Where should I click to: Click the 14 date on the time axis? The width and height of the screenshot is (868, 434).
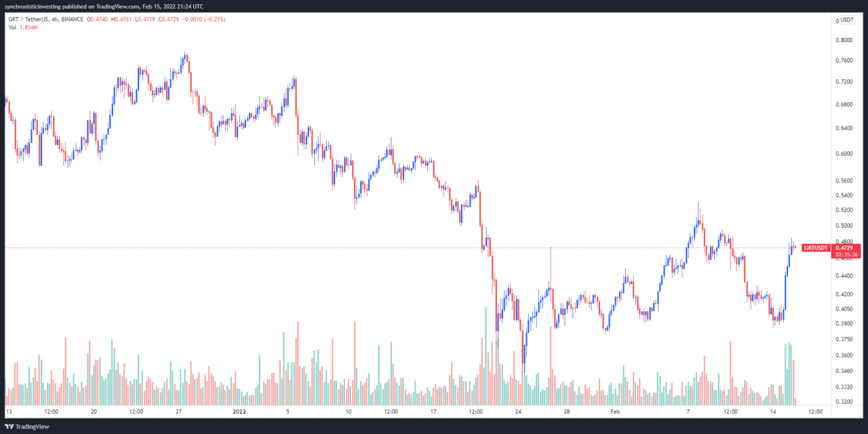pos(772,411)
